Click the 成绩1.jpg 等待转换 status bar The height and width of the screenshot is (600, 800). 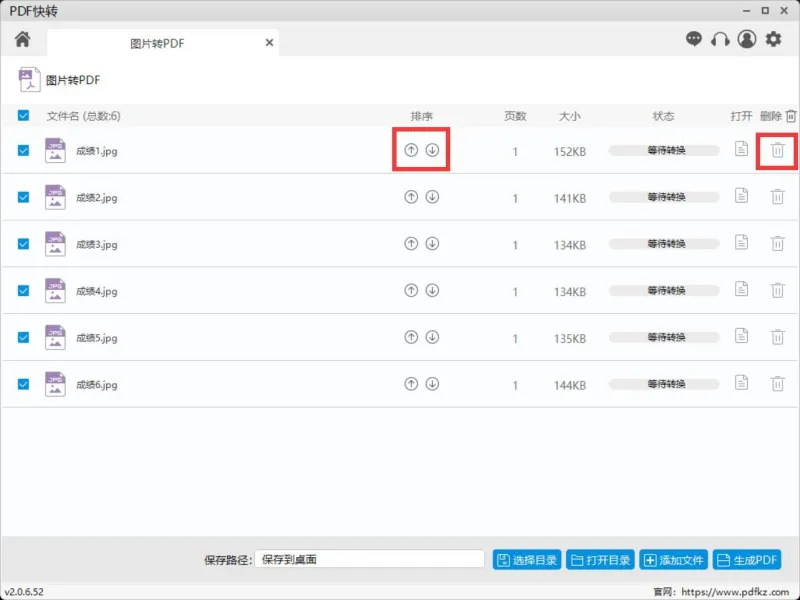(x=664, y=150)
